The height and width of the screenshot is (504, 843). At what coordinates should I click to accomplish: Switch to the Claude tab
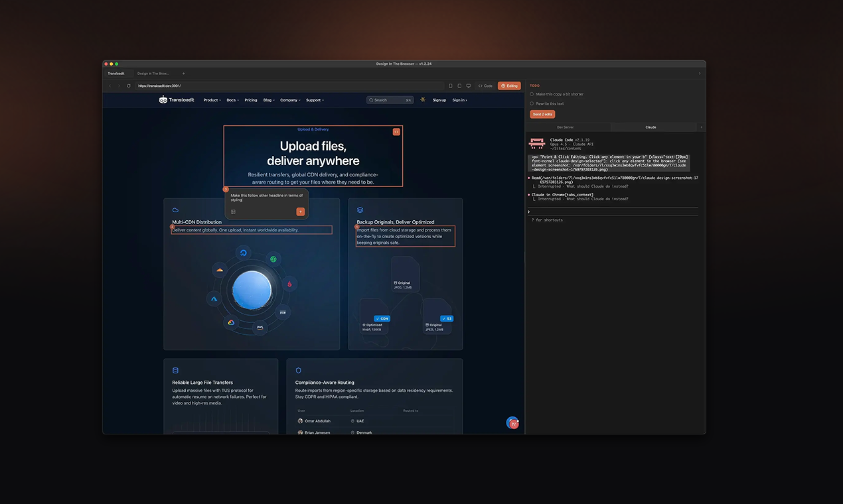(x=651, y=127)
